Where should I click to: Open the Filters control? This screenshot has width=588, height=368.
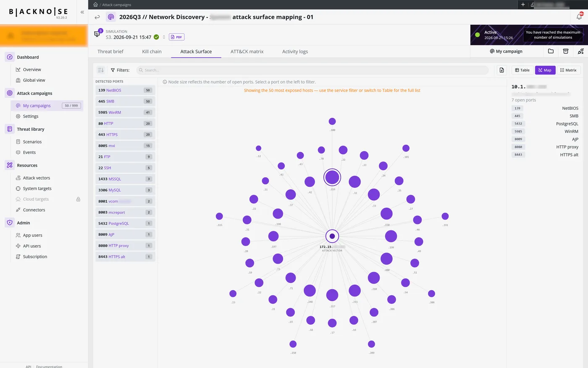[120, 70]
